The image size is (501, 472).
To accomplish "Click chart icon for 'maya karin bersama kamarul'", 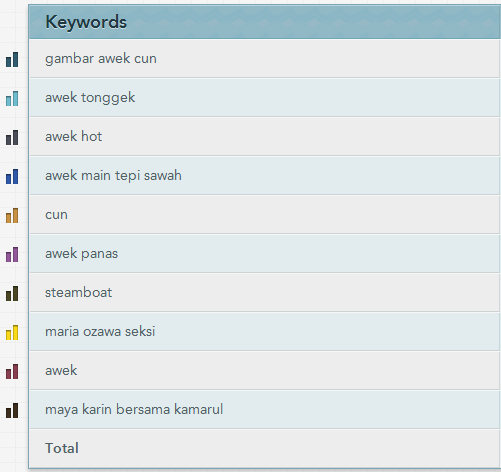I will [x=12, y=411].
